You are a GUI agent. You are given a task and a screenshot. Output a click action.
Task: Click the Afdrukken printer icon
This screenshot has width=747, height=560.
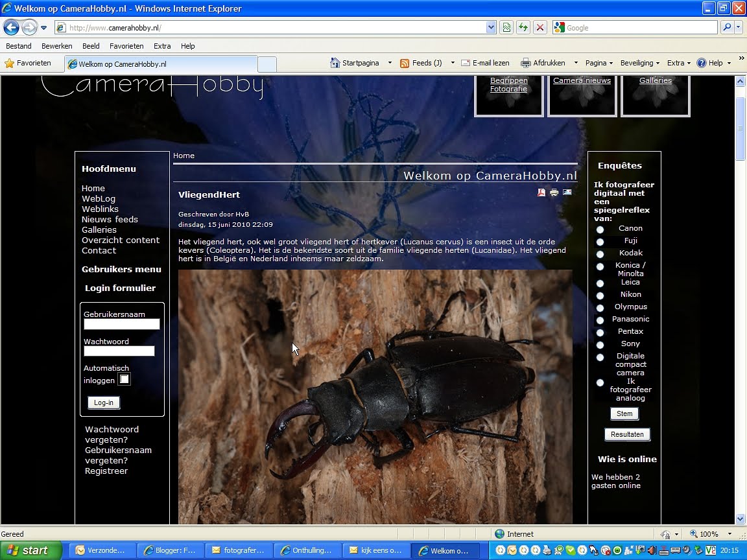[525, 63]
